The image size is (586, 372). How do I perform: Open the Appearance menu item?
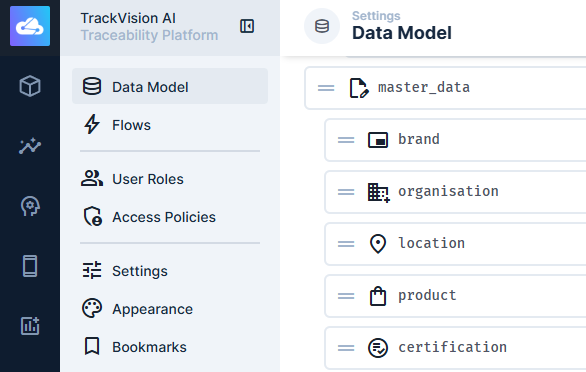click(x=170, y=309)
